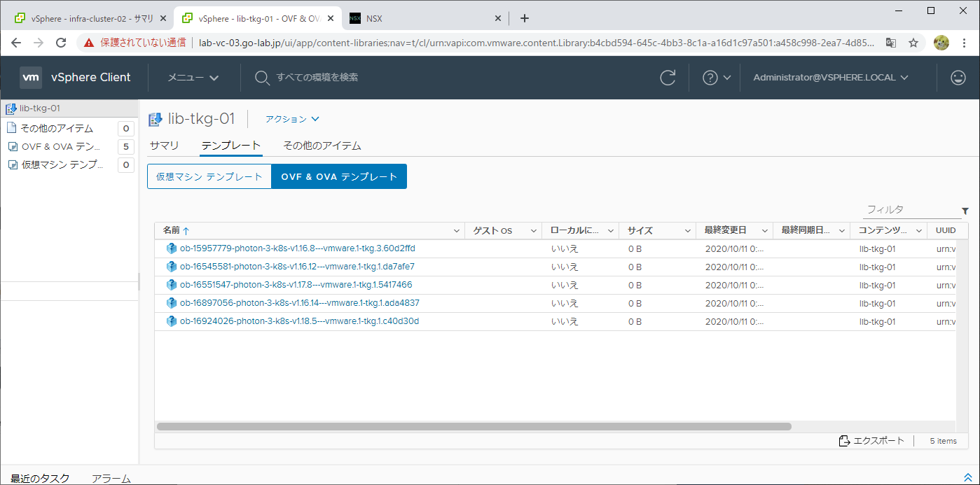
Task: Click the magnifier icon in the search bar
Action: [x=262, y=78]
